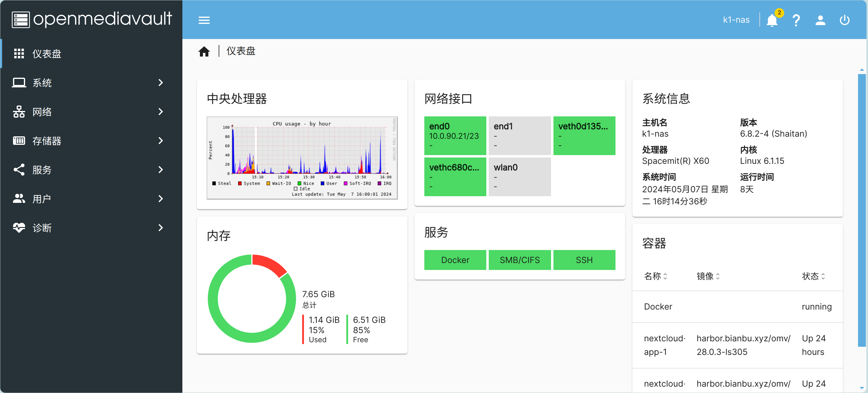Image resolution: width=868 pixels, height=393 pixels.
Task: Click the dashboard home icon
Action: pos(204,51)
